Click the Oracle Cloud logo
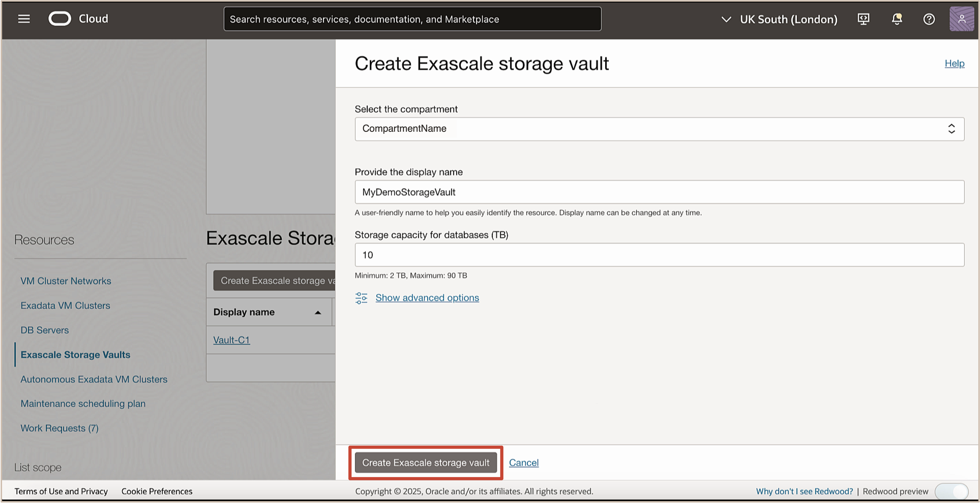The width and height of the screenshot is (980, 503). (60, 19)
